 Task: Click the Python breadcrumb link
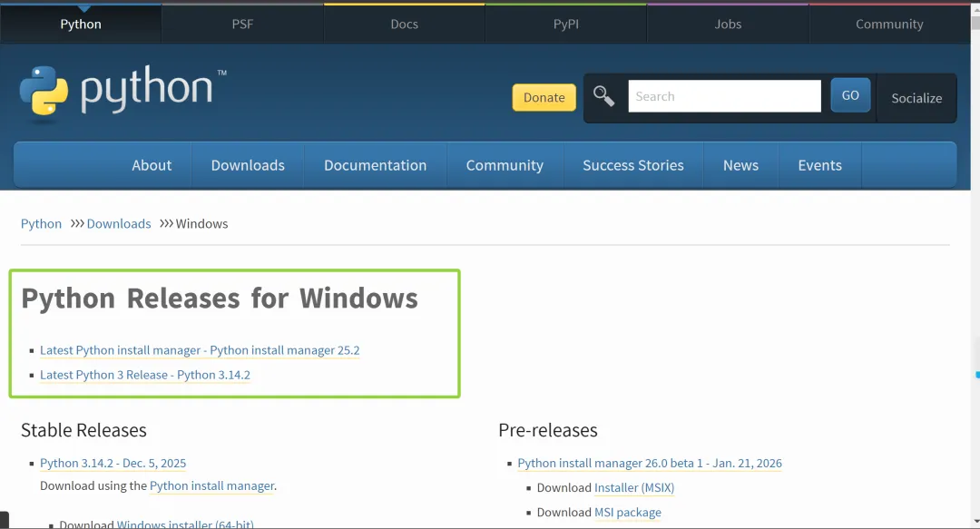tap(41, 224)
